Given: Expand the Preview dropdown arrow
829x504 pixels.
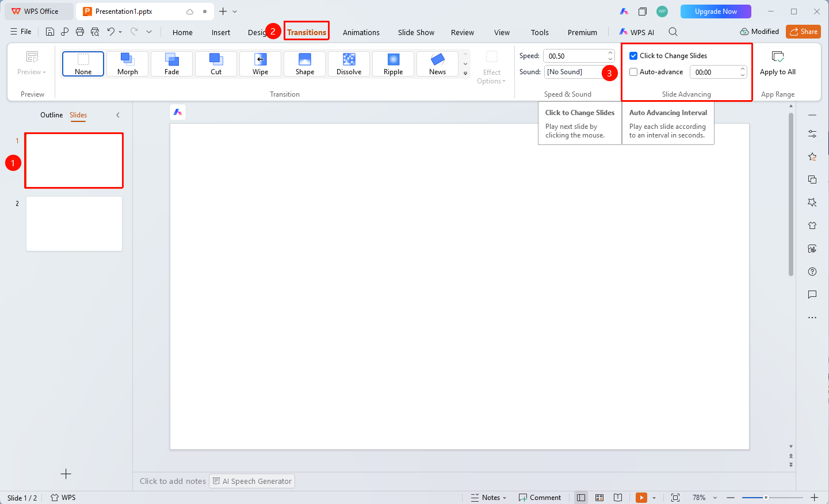Looking at the screenshot, I should pyautogui.click(x=44, y=72).
